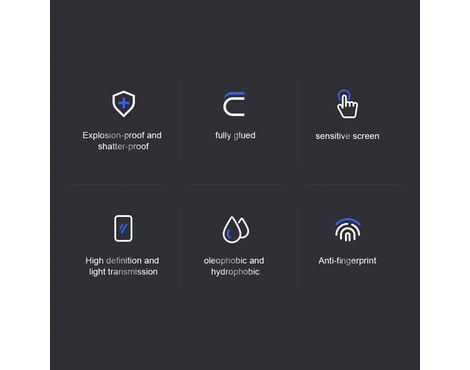Click the white margin beside the dark panel

click(25, 185)
